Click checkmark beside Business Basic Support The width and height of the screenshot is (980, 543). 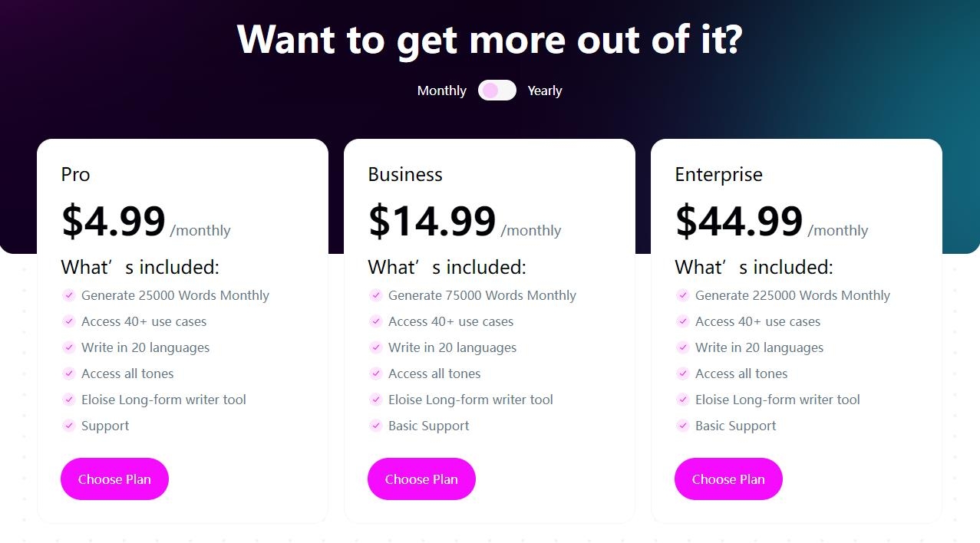coord(375,426)
